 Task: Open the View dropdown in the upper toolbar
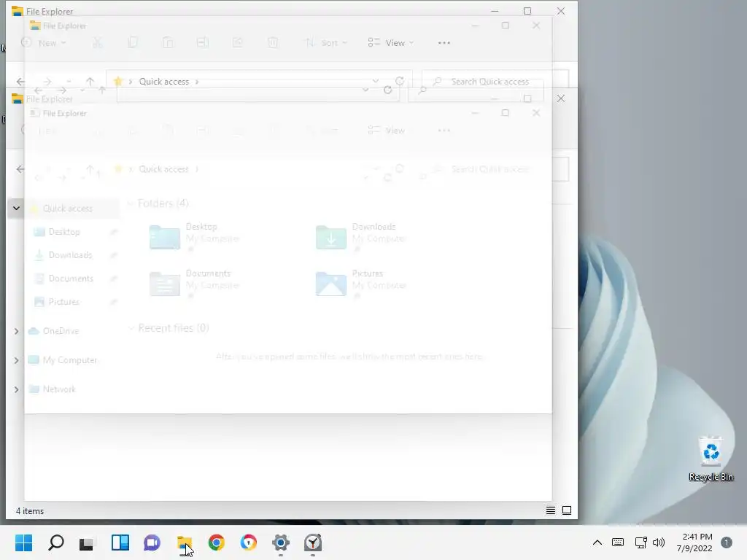coord(391,43)
